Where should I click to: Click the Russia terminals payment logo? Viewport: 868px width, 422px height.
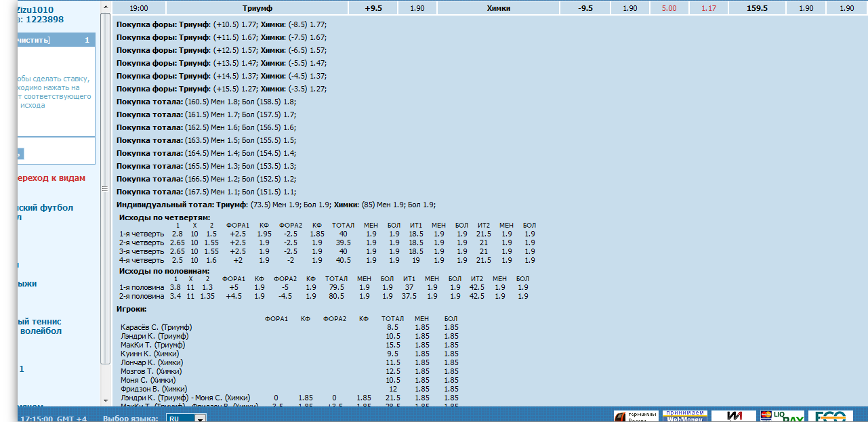(636, 416)
